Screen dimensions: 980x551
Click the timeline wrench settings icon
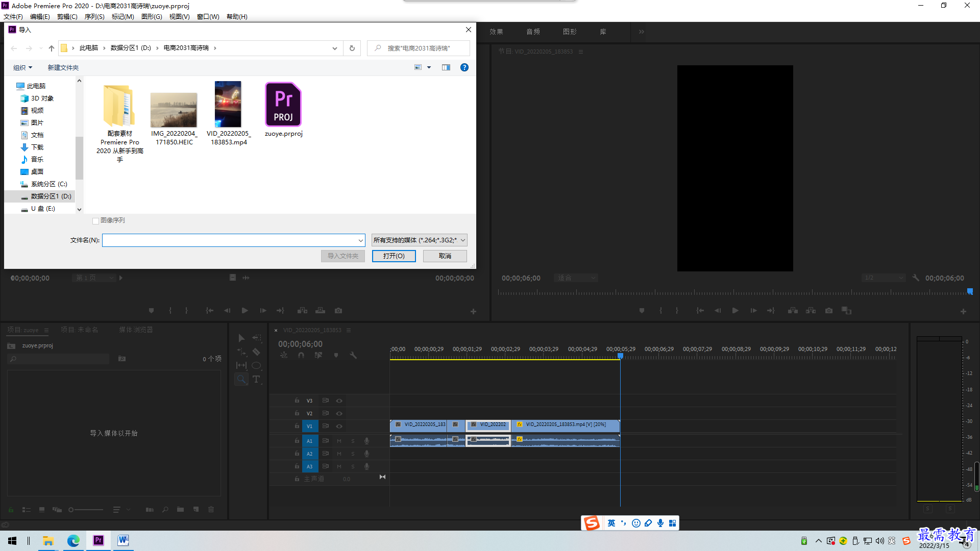point(353,355)
